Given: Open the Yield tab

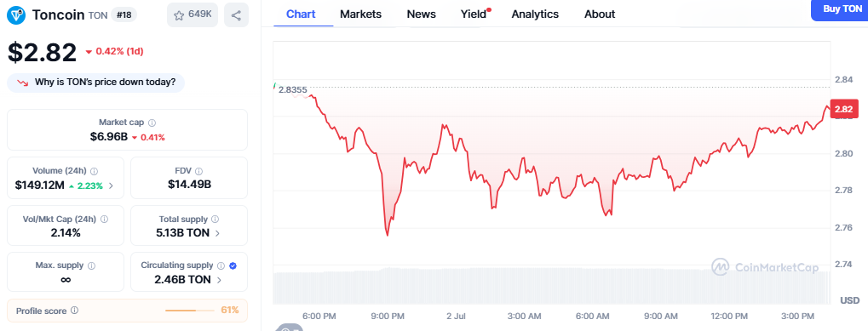Looking at the screenshot, I should [474, 14].
